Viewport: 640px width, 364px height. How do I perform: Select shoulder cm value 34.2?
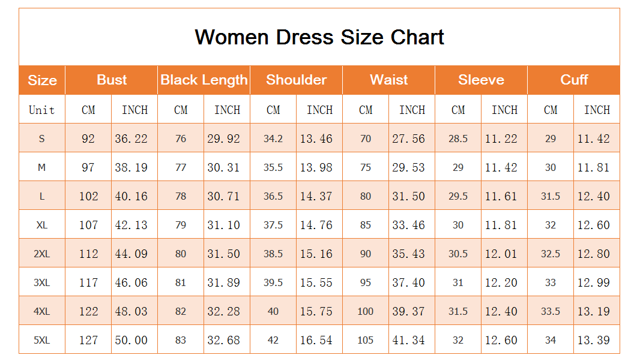(x=273, y=139)
